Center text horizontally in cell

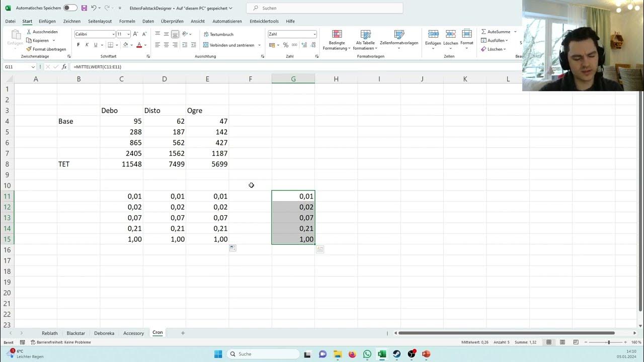(x=166, y=45)
